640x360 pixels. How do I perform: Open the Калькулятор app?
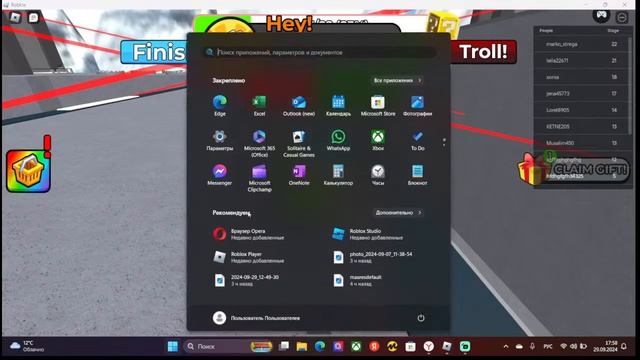[338, 175]
